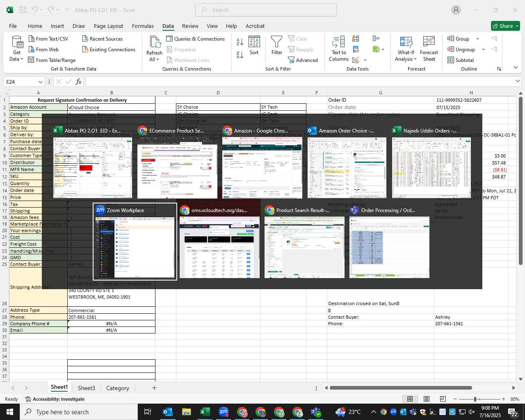
Task: Click the Group button
Action: 459,39
